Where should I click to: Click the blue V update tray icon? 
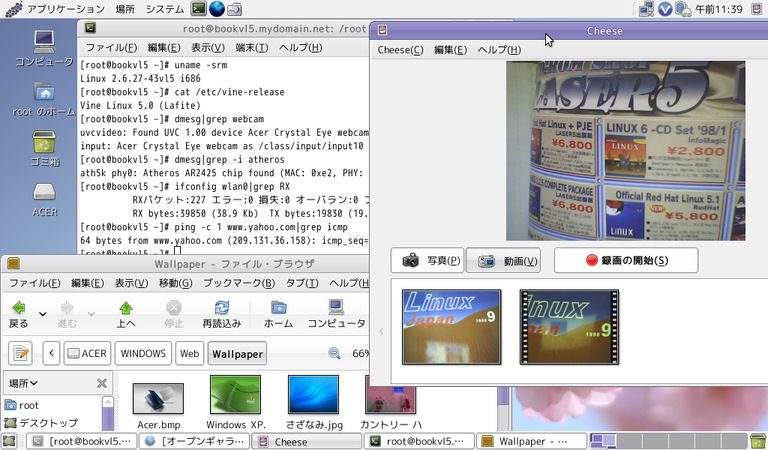click(665, 9)
